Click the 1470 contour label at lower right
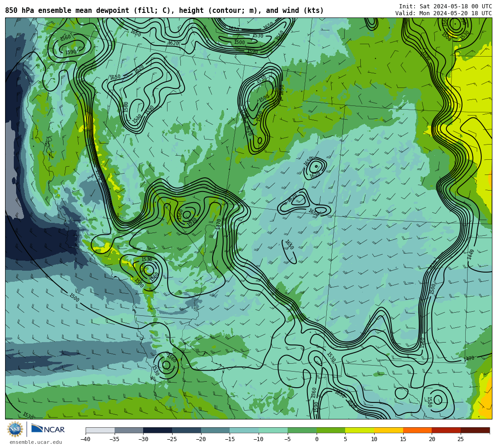The image size is (497, 448). [x=469, y=358]
